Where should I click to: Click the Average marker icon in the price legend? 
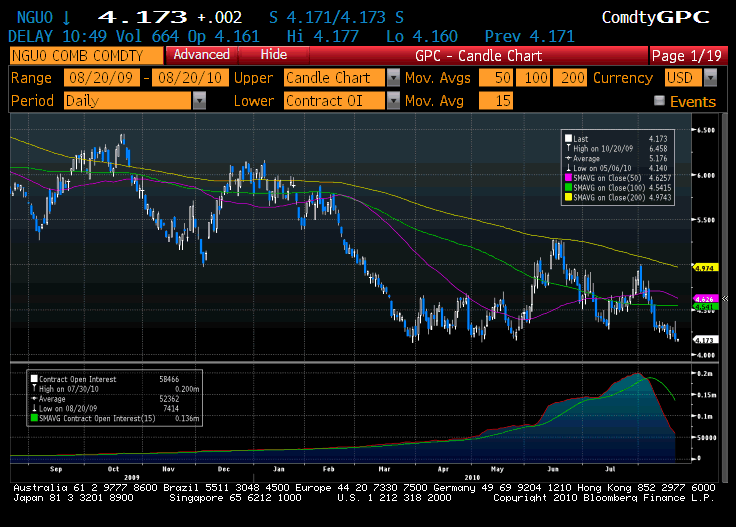pos(568,157)
